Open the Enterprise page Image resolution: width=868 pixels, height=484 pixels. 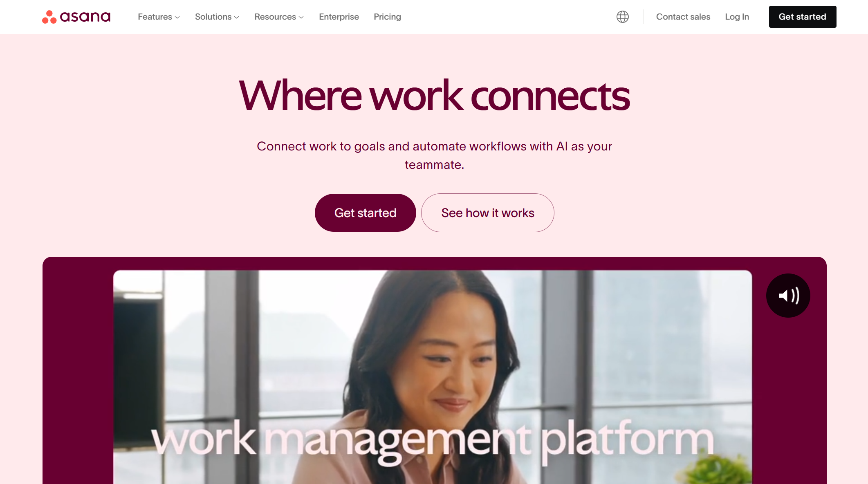339,17
